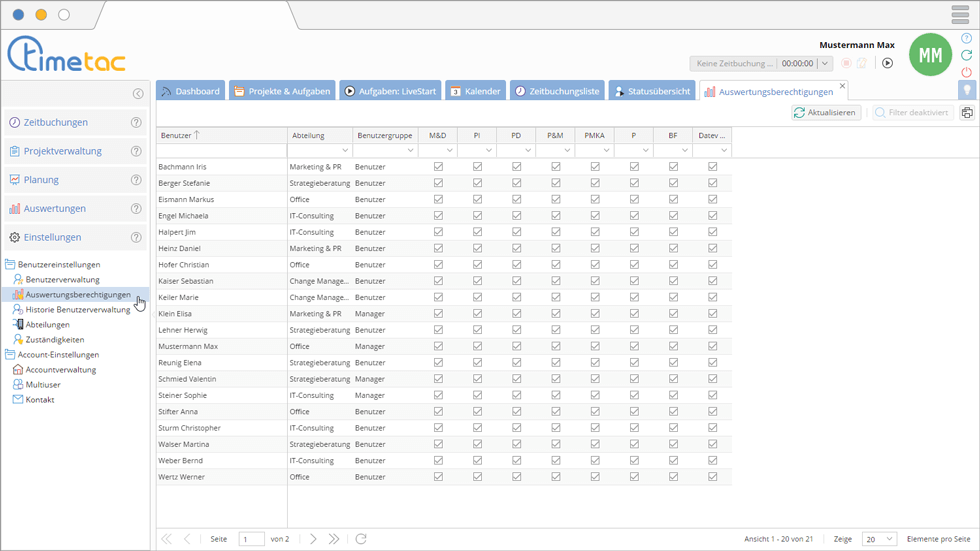Click the page number input field
The width and height of the screenshot is (980, 551).
click(251, 539)
